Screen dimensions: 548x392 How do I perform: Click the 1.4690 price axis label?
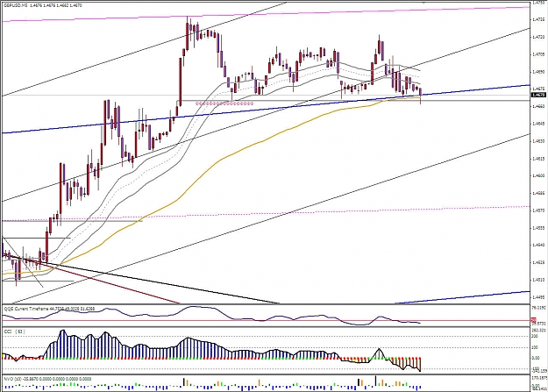point(538,72)
